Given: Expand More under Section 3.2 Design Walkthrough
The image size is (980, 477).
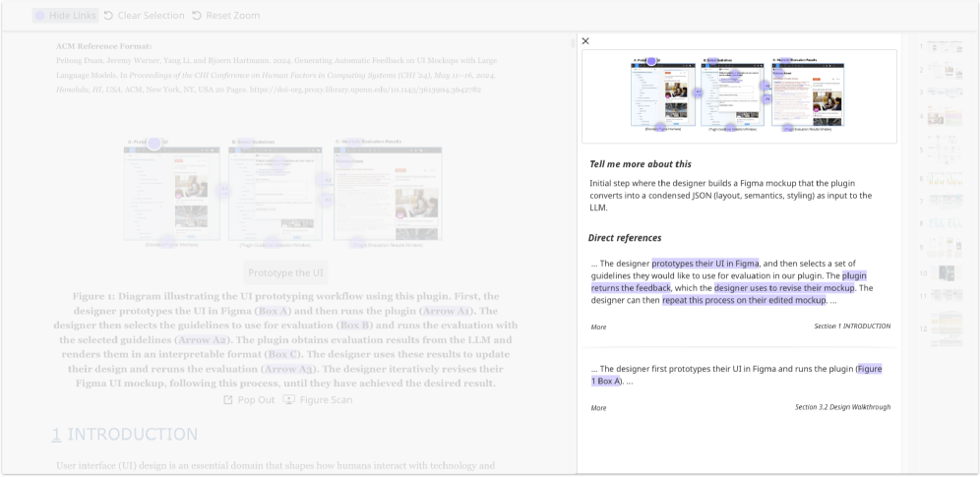Looking at the screenshot, I should click(598, 407).
